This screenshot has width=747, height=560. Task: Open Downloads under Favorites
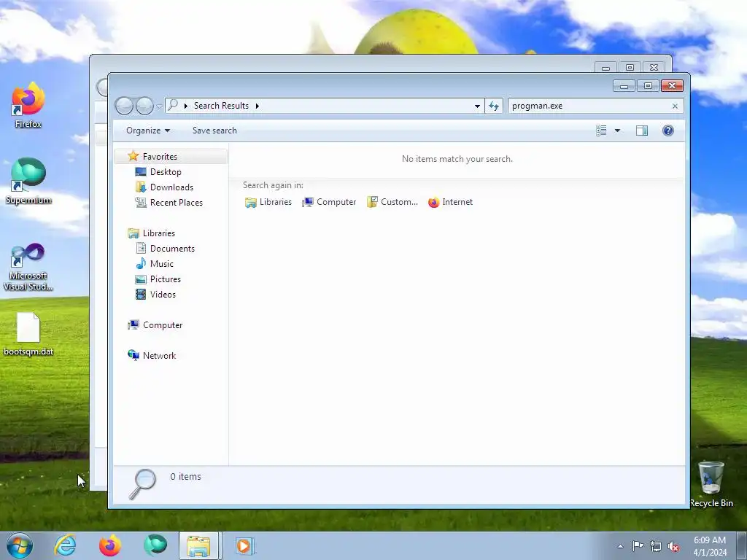point(171,187)
